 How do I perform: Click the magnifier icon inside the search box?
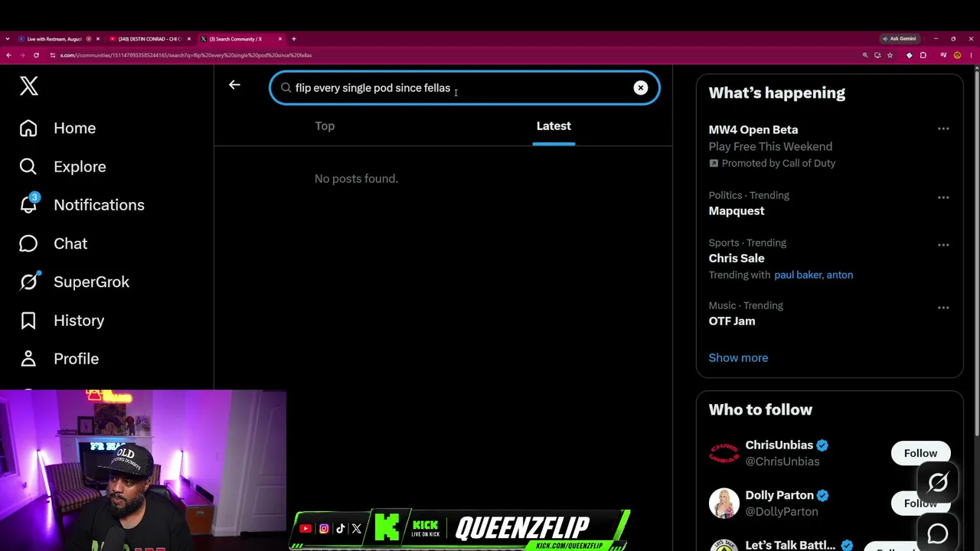(x=286, y=88)
